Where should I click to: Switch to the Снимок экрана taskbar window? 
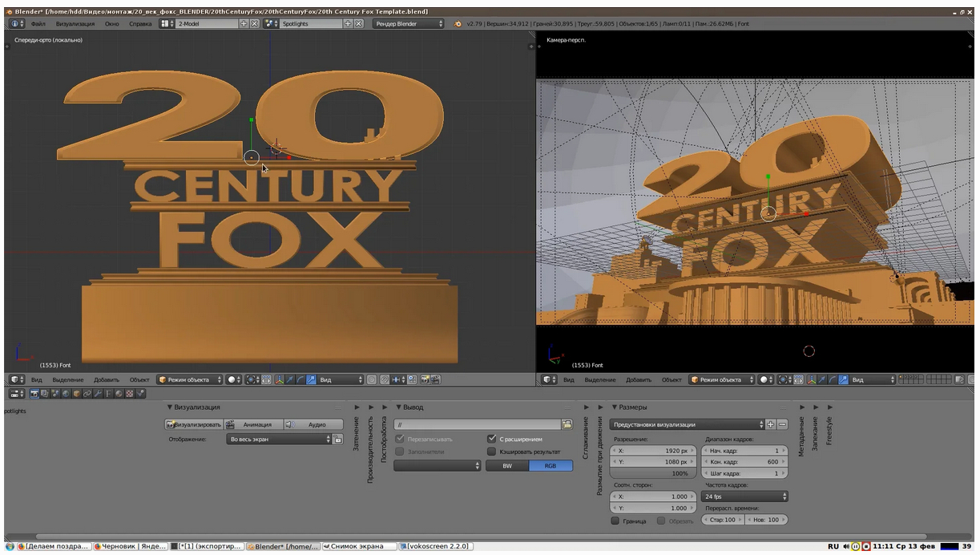tap(359, 546)
